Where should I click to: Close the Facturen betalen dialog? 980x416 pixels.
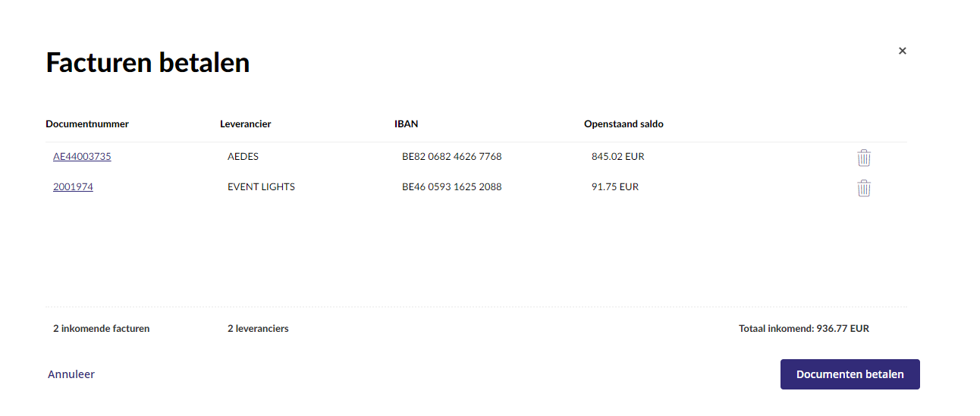[903, 51]
